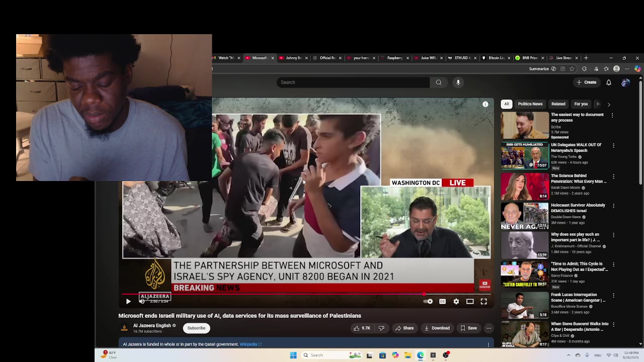644x362 pixels.
Task: Open video player settings gear
Action: tap(456, 301)
